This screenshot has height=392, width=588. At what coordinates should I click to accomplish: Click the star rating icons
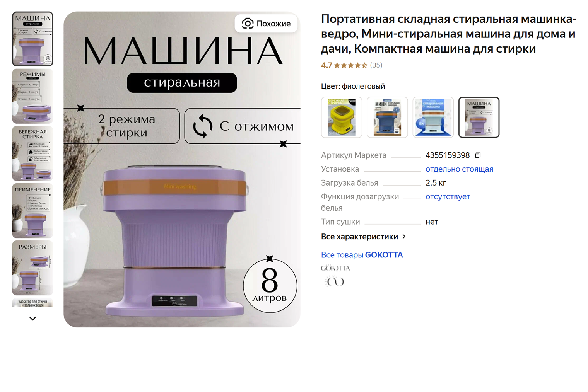(351, 65)
